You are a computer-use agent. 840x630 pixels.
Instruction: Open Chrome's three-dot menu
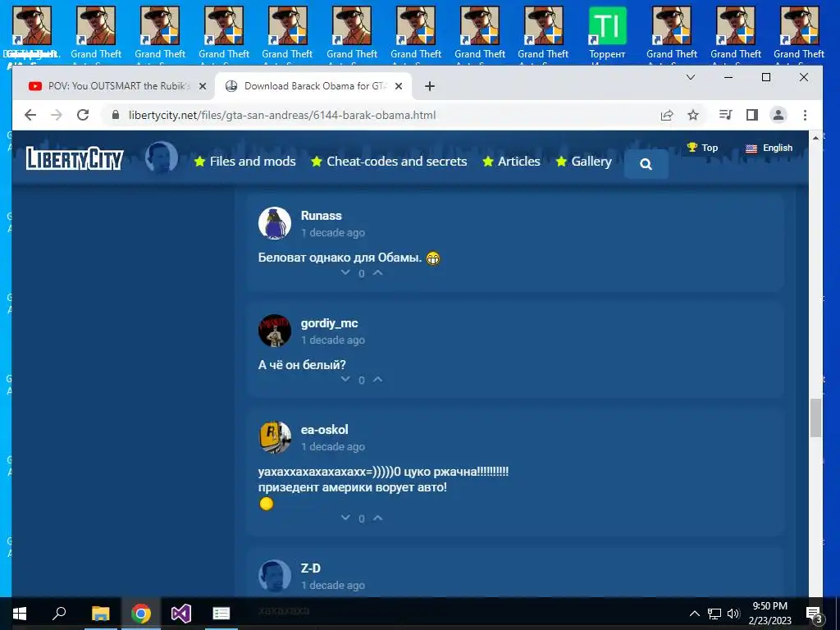click(x=805, y=115)
